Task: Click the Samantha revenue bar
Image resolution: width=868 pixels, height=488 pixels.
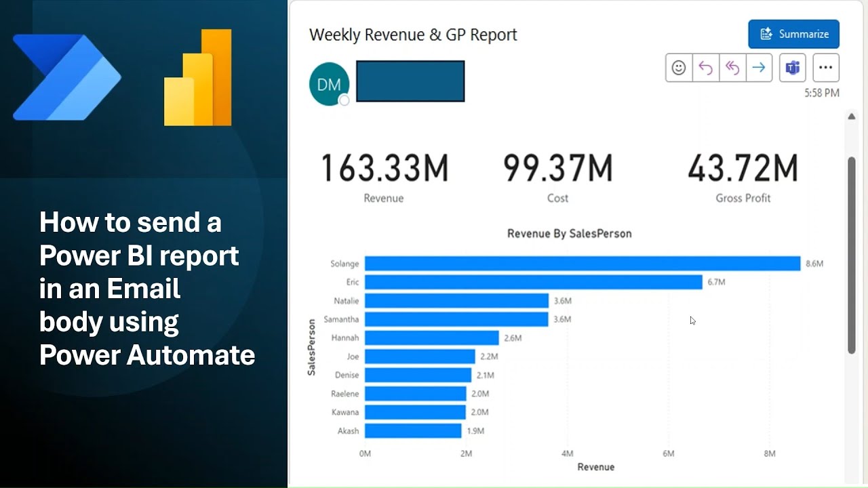Action: (456, 319)
